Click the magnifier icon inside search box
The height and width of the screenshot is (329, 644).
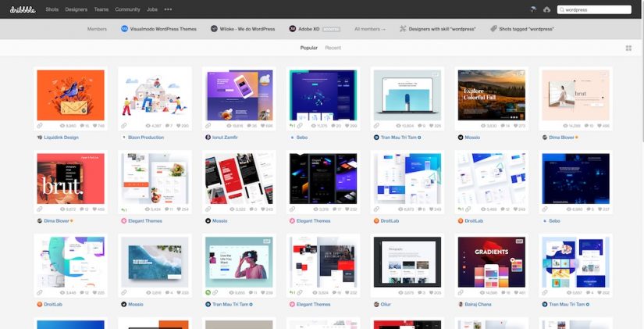click(x=561, y=9)
